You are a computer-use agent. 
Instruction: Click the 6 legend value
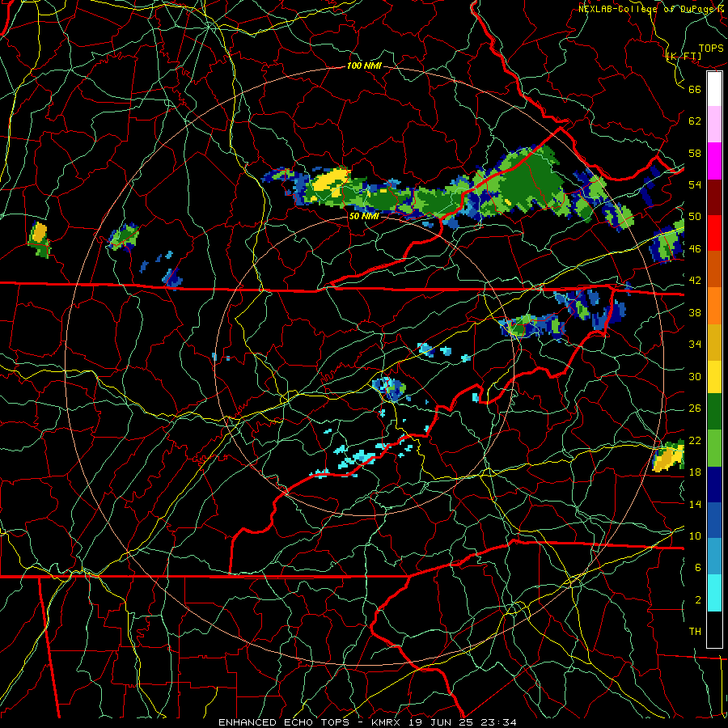pyautogui.click(x=698, y=568)
